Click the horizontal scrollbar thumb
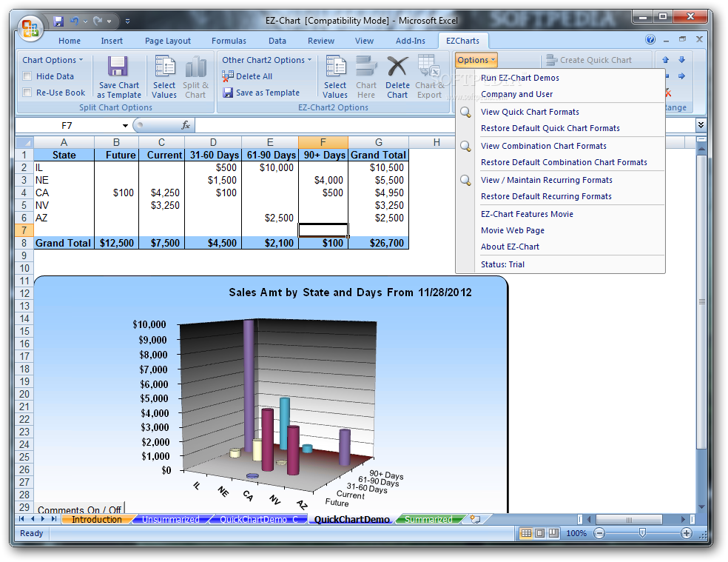 coord(629,519)
